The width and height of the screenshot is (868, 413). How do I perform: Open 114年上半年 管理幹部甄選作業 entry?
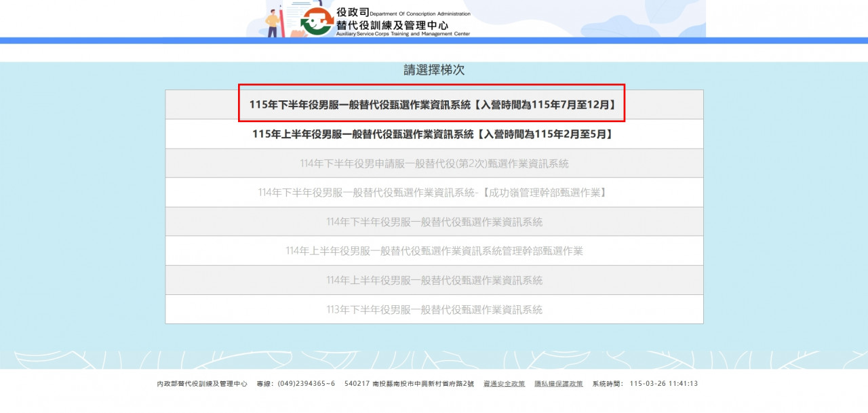point(434,251)
